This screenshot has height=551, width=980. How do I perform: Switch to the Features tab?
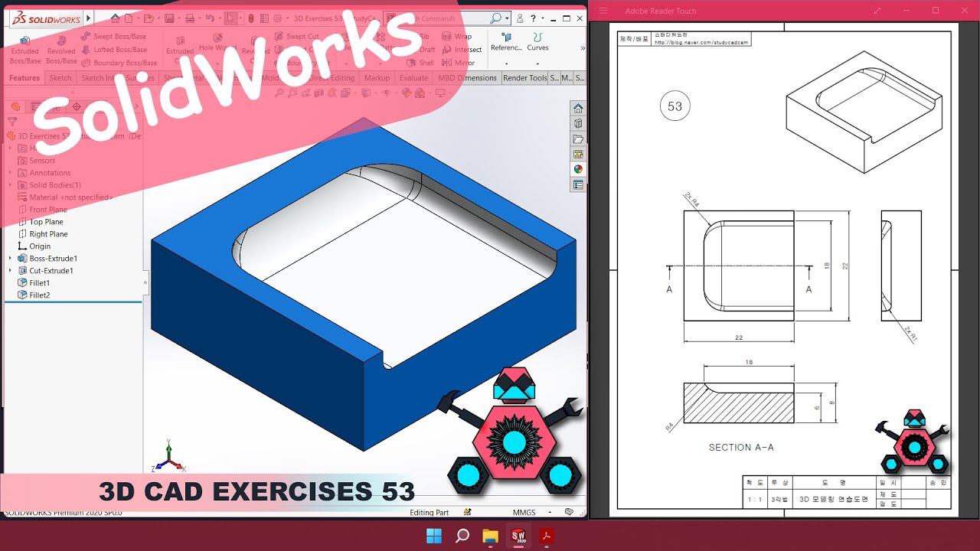(x=24, y=78)
